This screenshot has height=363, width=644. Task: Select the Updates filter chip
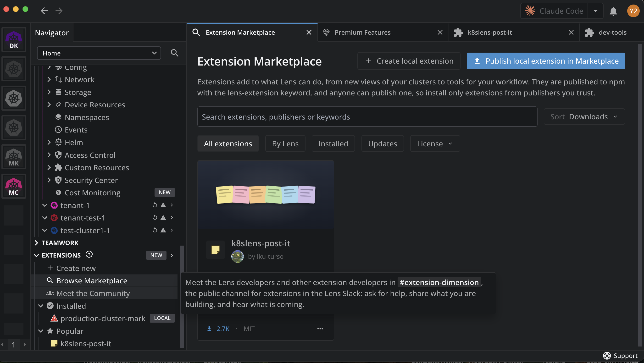tap(383, 144)
